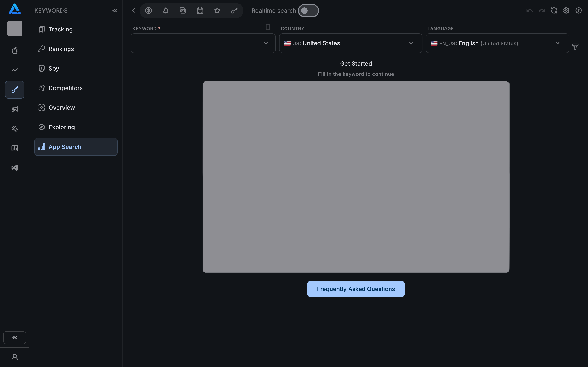Click the screenshots image icon in the toolbar
588x367 pixels.
pyautogui.click(x=183, y=10)
